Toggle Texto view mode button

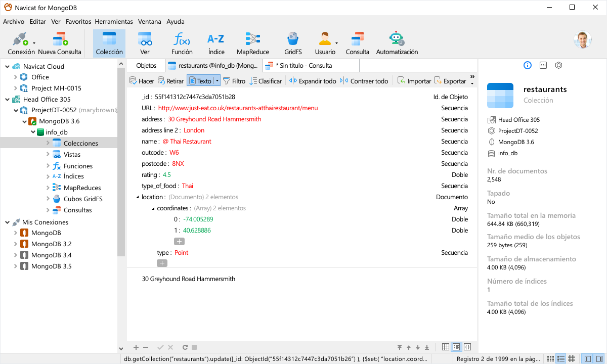click(x=200, y=81)
